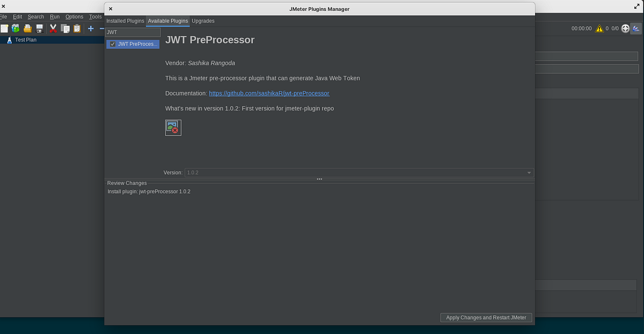Open the Options menu
Viewport: 644px width, 334px height.
point(74,17)
